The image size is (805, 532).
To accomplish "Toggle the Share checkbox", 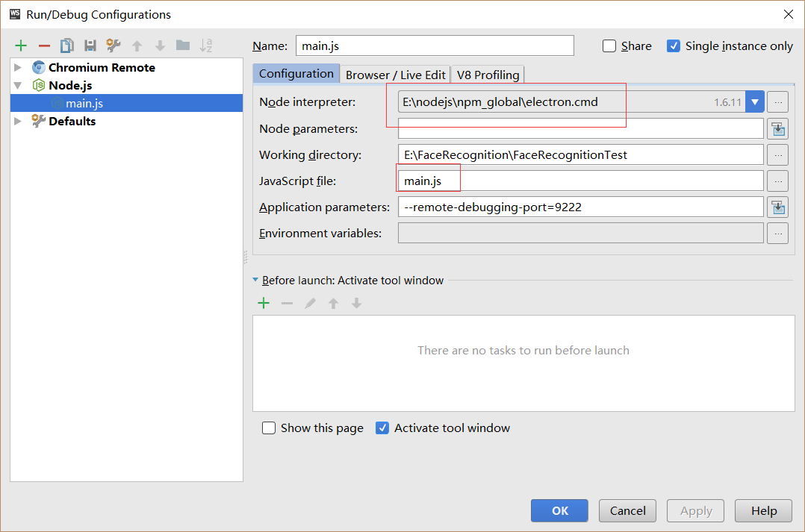I will pyautogui.click(x=609, y=46).
